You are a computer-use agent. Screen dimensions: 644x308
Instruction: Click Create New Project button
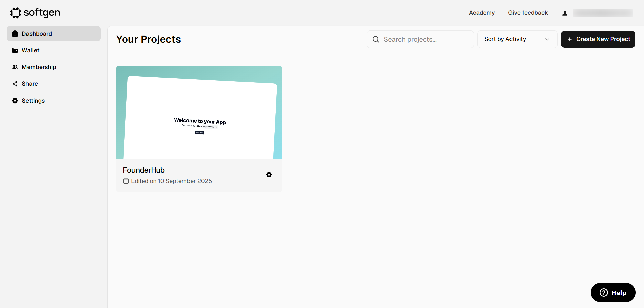click(598, 39)
